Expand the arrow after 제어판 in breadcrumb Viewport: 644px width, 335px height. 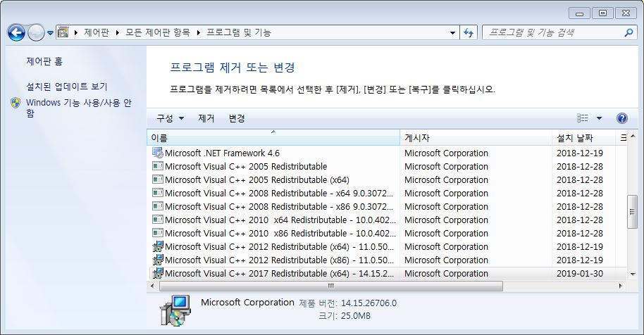[x=118, y=33]
